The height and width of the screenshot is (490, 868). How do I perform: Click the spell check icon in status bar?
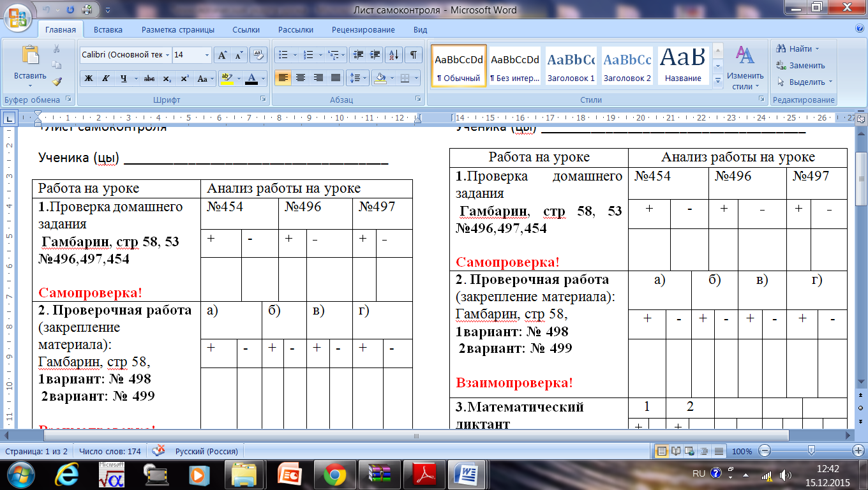pyautogui.click(x=158, y=451)
